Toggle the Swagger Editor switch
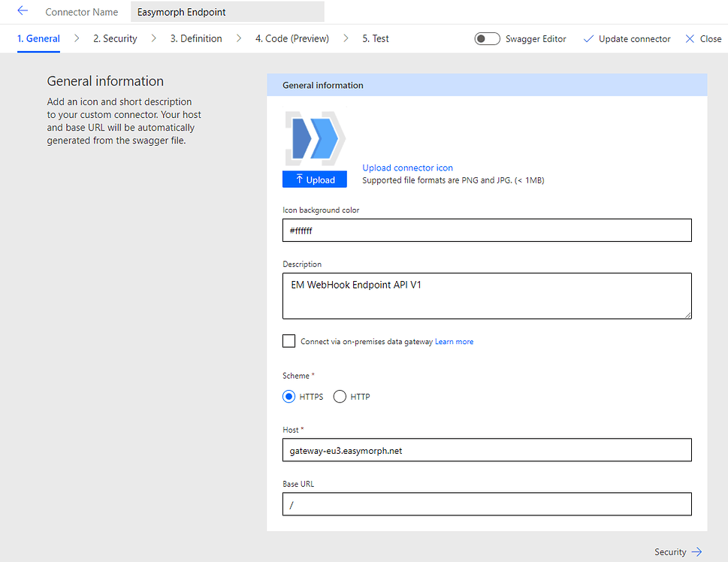 point(486,38)
